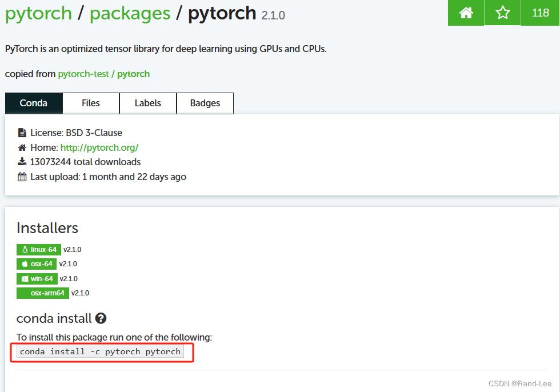560x392 pixels.
Task: Switch to the Badges tab
Action: (205, 103)
